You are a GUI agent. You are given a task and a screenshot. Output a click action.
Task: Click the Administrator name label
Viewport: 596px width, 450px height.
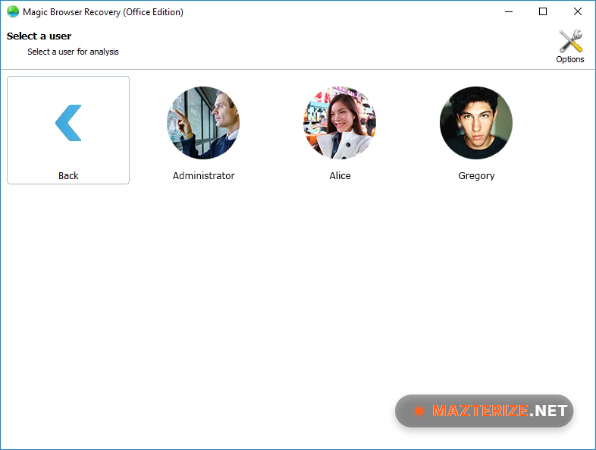[x=204, y=176]
